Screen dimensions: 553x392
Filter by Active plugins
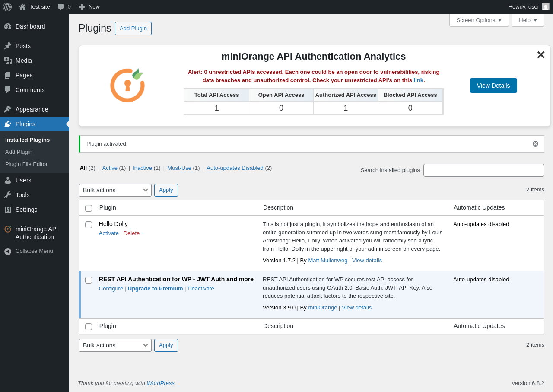click(x=110, y=168)
